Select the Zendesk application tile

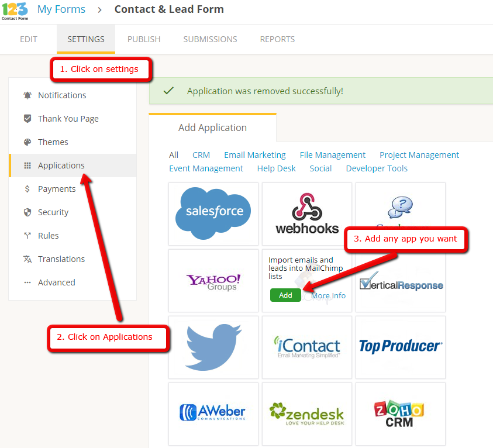pyautogui.click(x=307, y=413)
